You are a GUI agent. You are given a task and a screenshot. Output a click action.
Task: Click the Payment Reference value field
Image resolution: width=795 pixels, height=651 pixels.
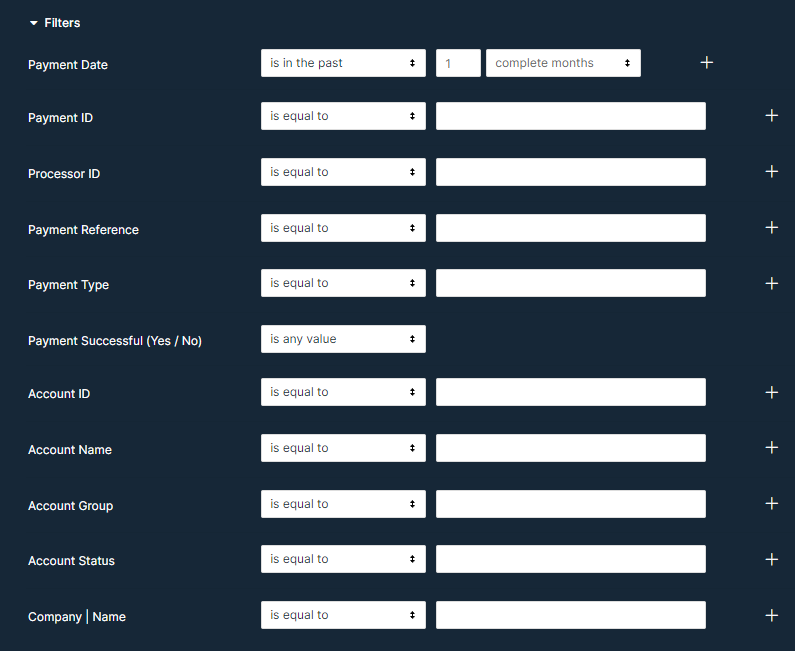(571, 228)
